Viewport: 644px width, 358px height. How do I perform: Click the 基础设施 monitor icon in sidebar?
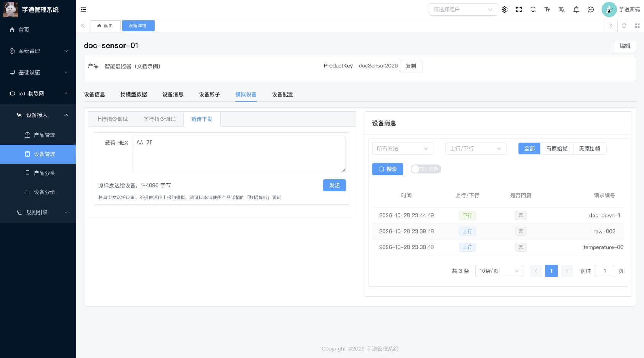[12, 72]
